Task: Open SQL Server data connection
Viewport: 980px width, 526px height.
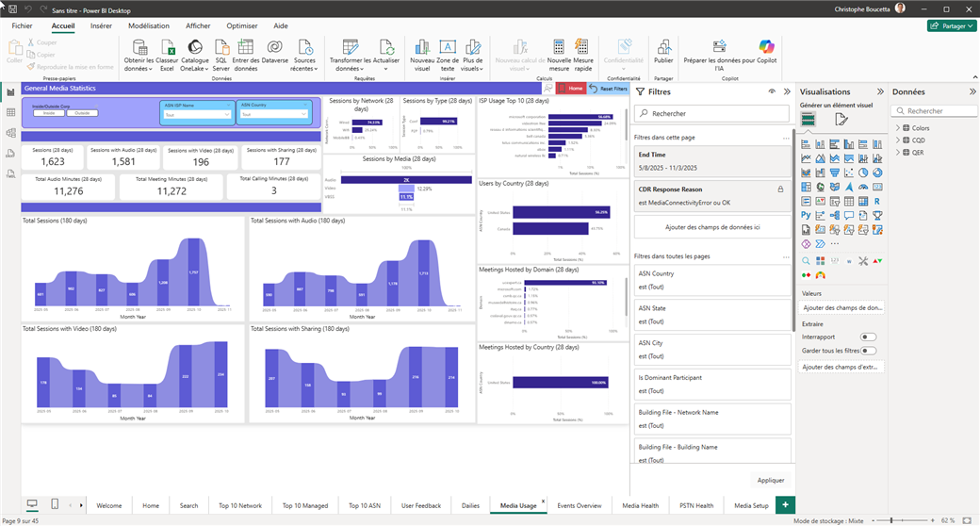Action: click(221, 55)
